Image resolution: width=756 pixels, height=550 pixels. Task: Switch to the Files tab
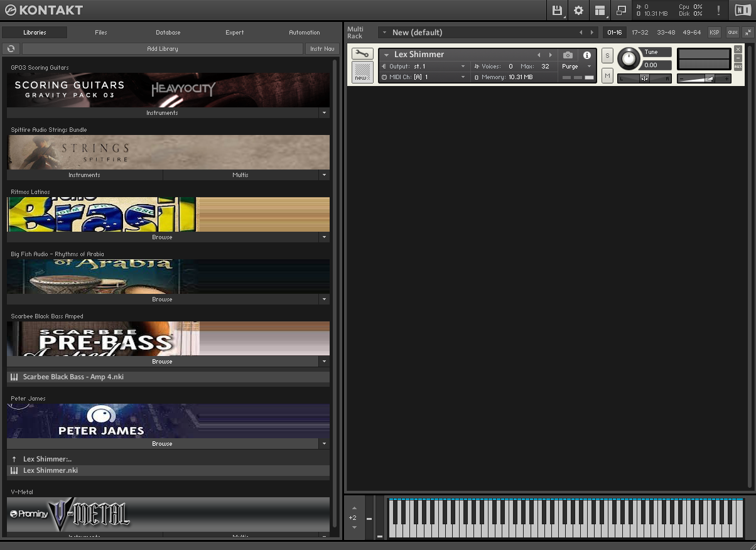point(101,33)
